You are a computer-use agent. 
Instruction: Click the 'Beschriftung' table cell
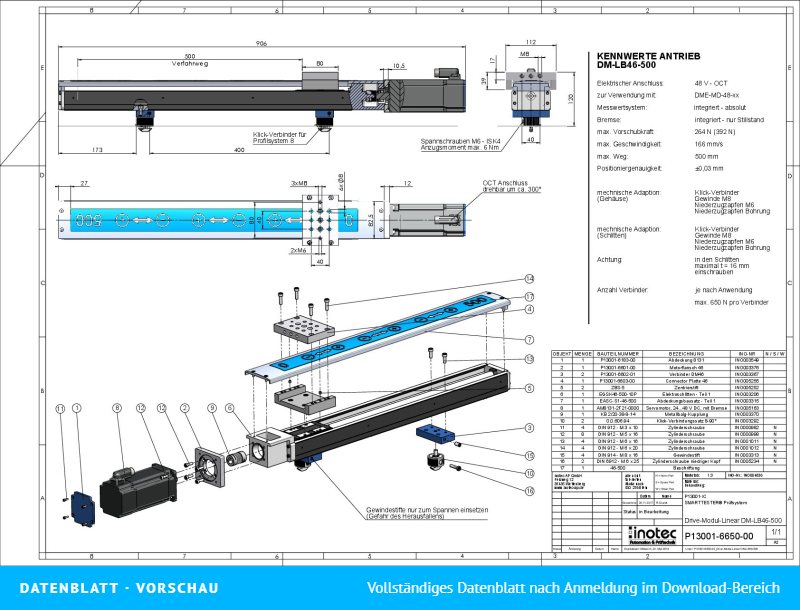[x=686, y=467]
